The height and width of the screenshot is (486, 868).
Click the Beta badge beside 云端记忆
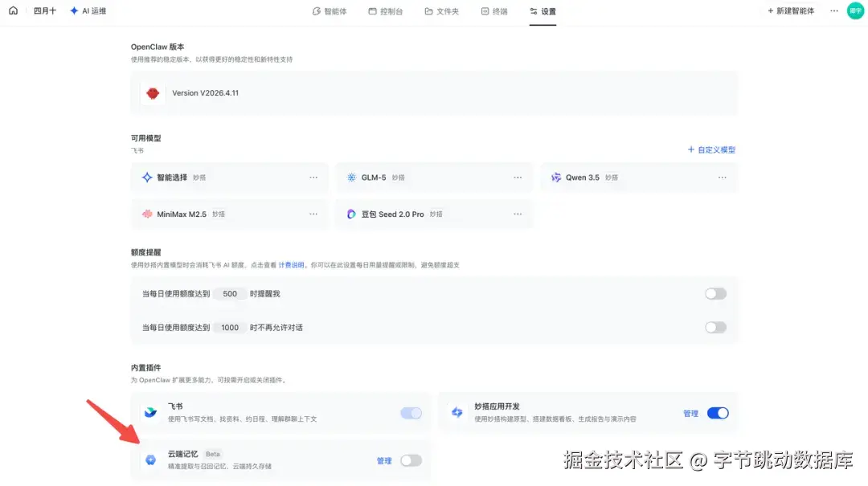point(212,454)
